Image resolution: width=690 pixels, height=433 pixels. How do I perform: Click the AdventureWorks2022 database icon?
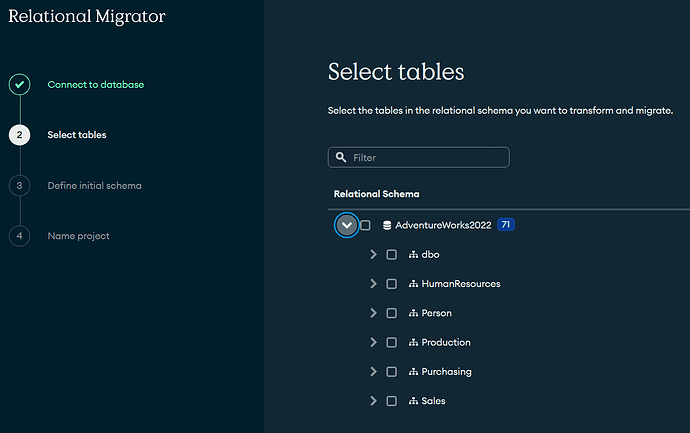[x=386, y=225]
